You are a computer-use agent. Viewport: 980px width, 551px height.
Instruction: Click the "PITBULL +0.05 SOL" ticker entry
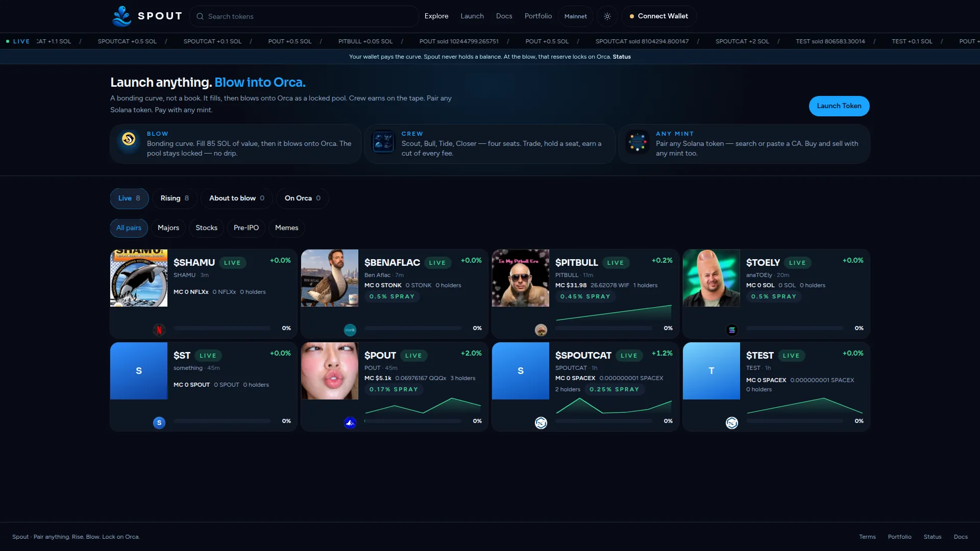[x=365, y=41]
